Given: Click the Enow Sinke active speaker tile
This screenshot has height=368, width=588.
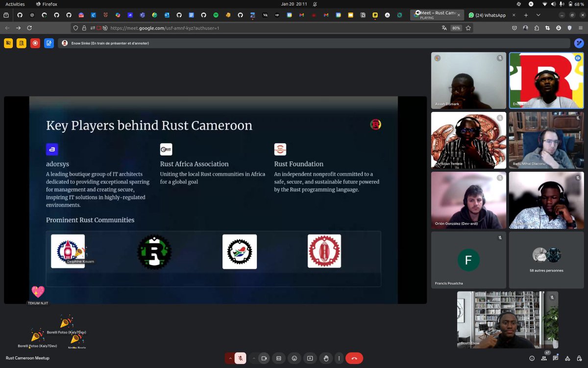Looking at the screenshot, I should click(x=546, y=80).
